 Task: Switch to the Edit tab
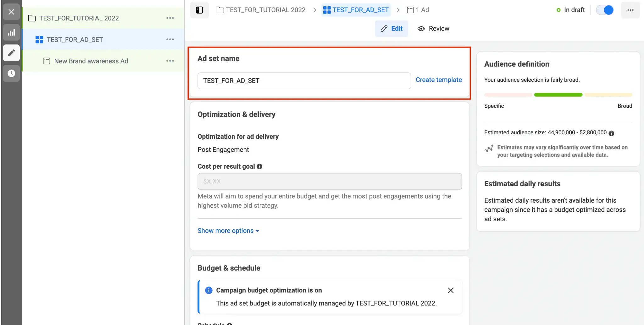click(x=391, y=29)
